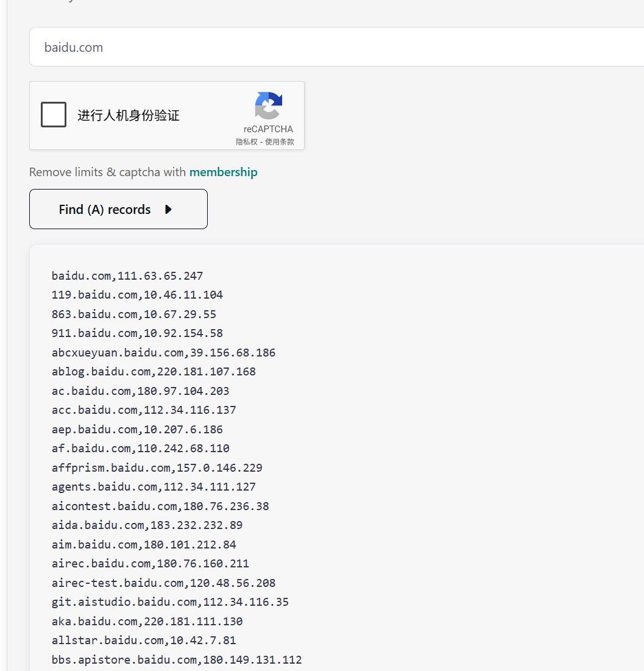
Task: Select the row 911.baidu.com,10.92.154.58
Action: [137, 333]
